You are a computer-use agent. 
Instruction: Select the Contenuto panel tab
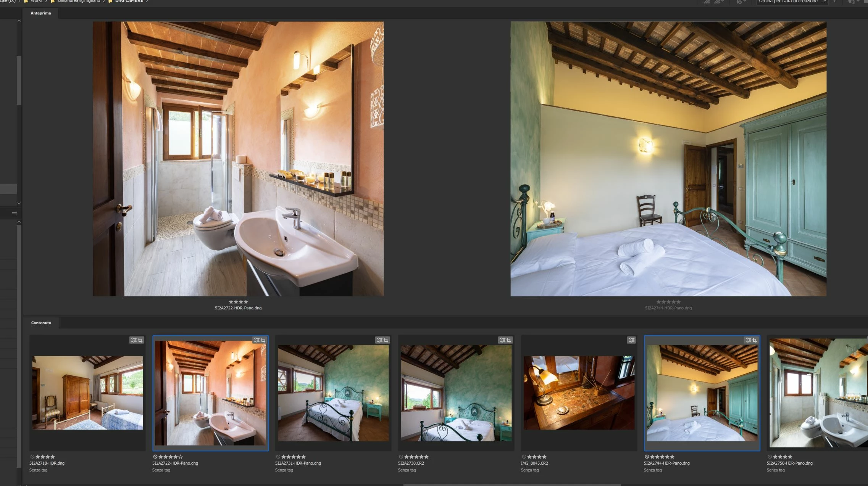[41, 323]
